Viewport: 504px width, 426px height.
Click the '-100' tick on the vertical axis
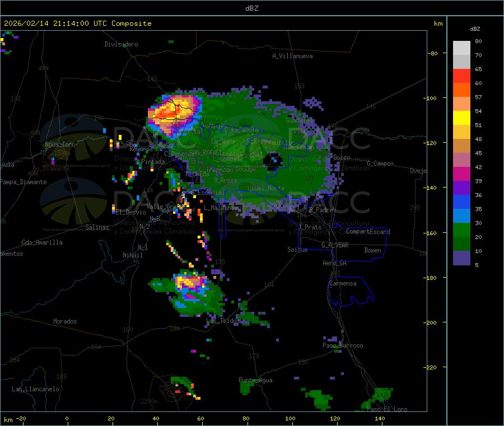point(430,98)
